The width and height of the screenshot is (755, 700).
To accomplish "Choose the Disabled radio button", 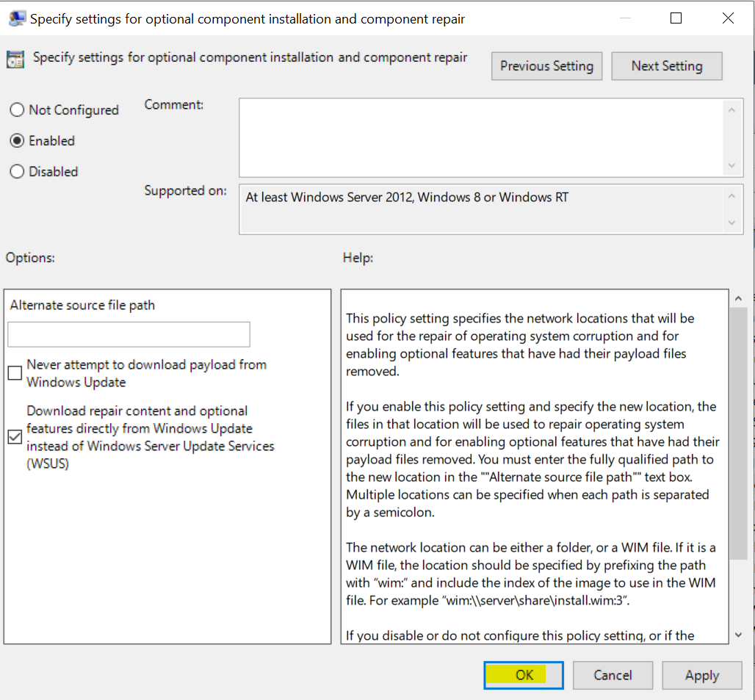I will tap(17, 172).
